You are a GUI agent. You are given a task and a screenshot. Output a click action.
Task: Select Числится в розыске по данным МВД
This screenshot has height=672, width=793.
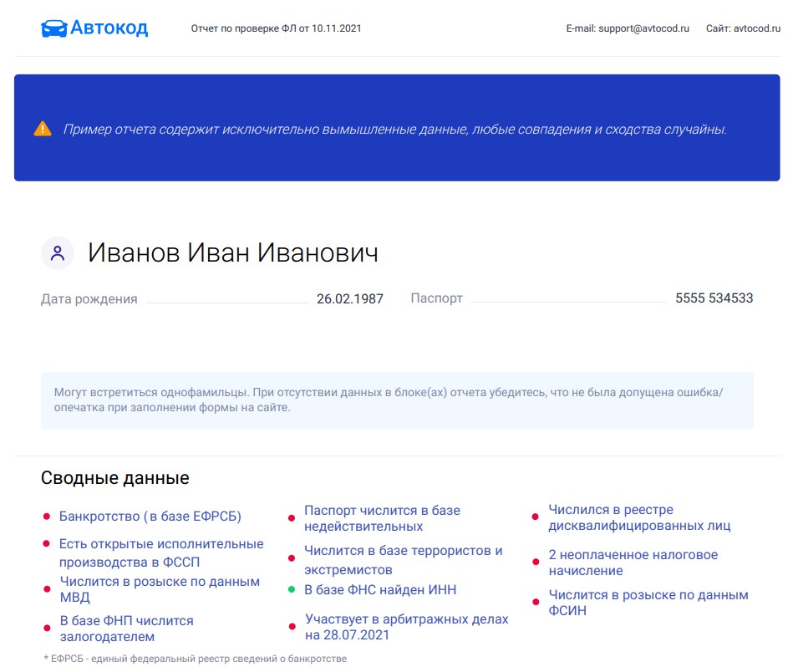(160, 589)
